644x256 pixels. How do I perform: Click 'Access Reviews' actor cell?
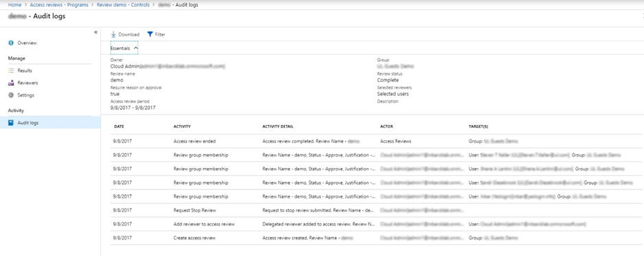[395, 141]
